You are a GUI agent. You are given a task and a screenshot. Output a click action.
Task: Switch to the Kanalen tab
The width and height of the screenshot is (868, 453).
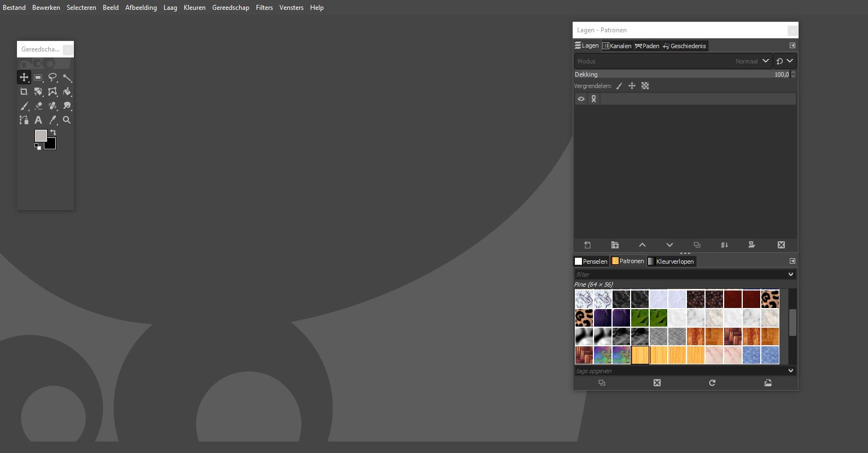click(x=617, y=46)
